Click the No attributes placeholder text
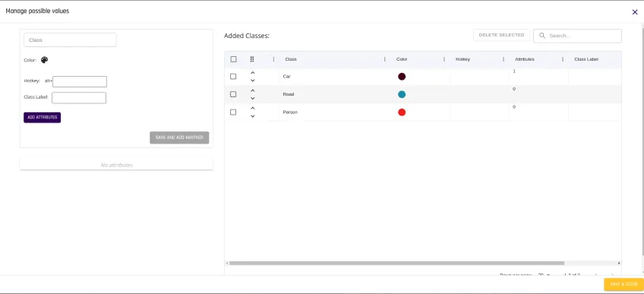The image size is (644, 294). 117,165
